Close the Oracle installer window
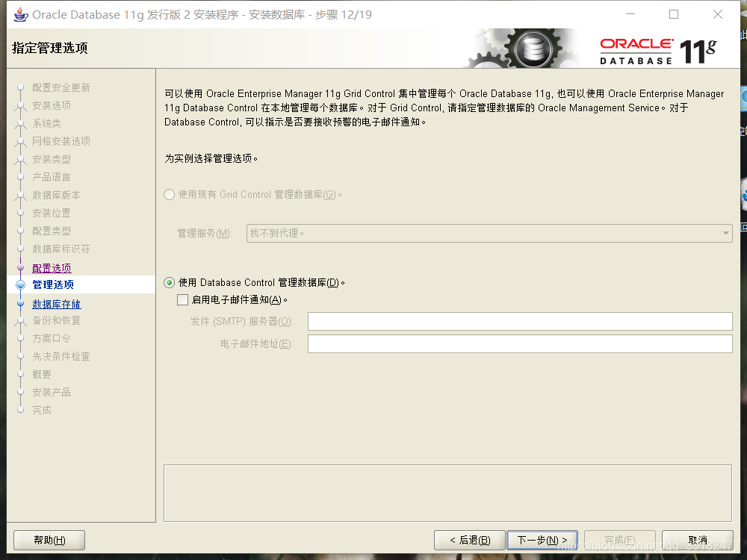This screenshot has width=747, height=560. click(717, 15)
